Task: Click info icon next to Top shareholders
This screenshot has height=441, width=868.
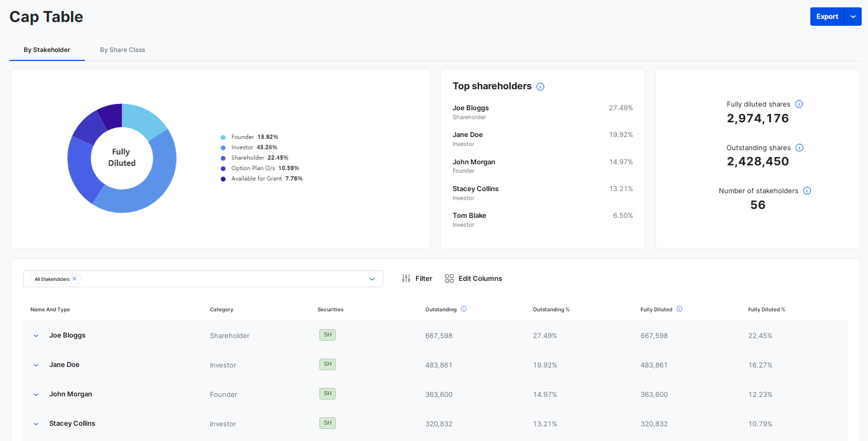Action: click(540, 87)
